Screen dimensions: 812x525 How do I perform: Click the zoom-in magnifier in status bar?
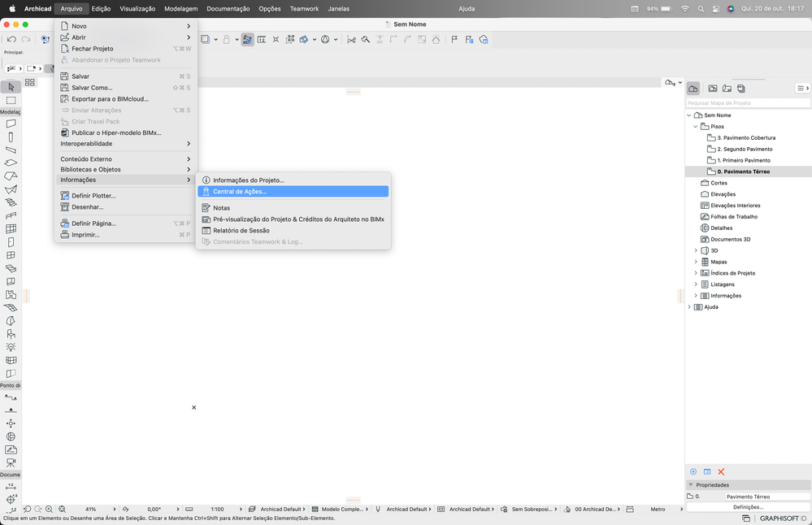point(50,509)
